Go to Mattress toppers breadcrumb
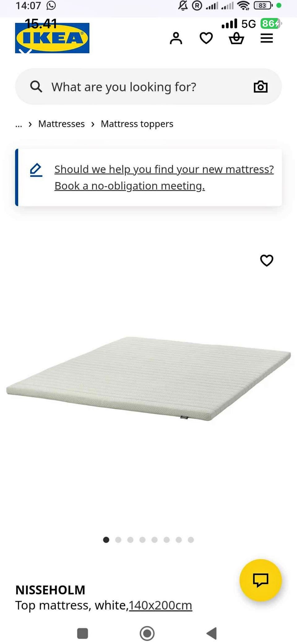This screenshot has width=297, height=644. click(x=137, y=124)
